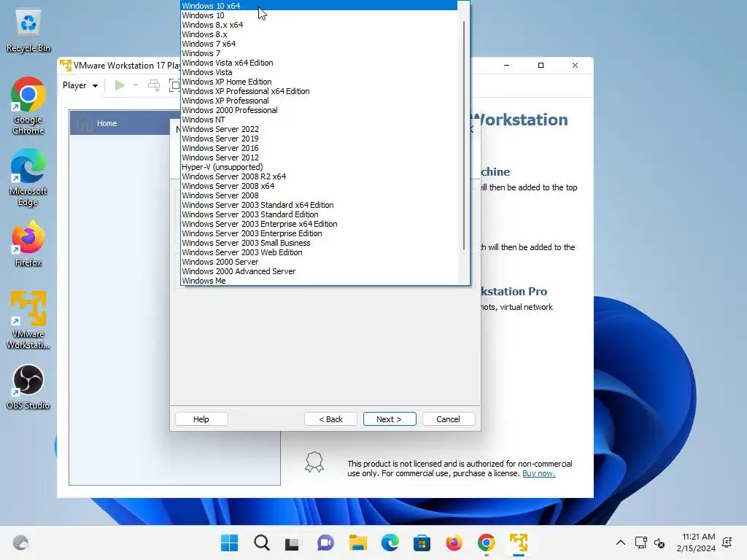Select Windows Server 2012
This screenshot has width=747, height=560.
pyautogui.click(x=319, y=157)
